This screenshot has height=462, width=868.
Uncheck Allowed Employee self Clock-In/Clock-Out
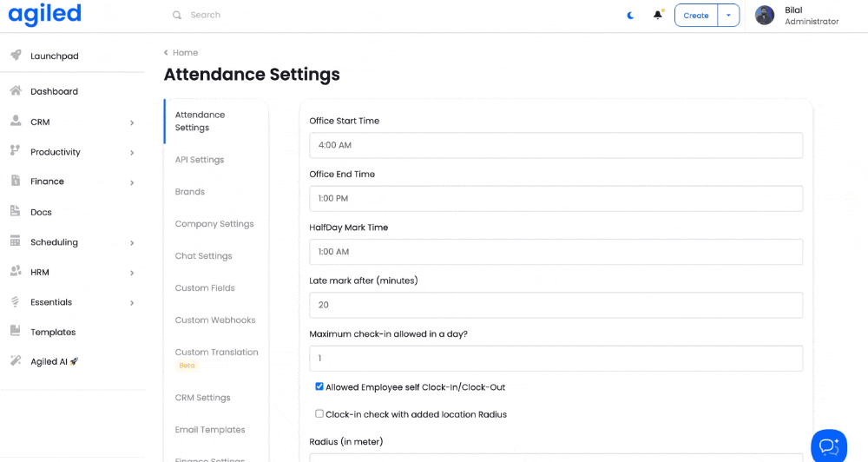[x=319, y=386]
